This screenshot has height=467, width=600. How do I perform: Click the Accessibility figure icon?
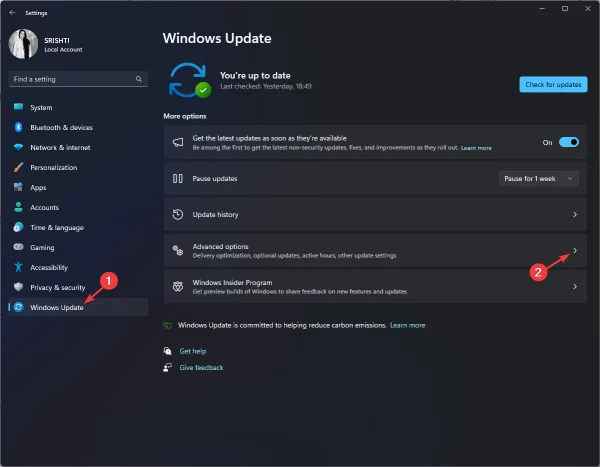pos(18,267)
